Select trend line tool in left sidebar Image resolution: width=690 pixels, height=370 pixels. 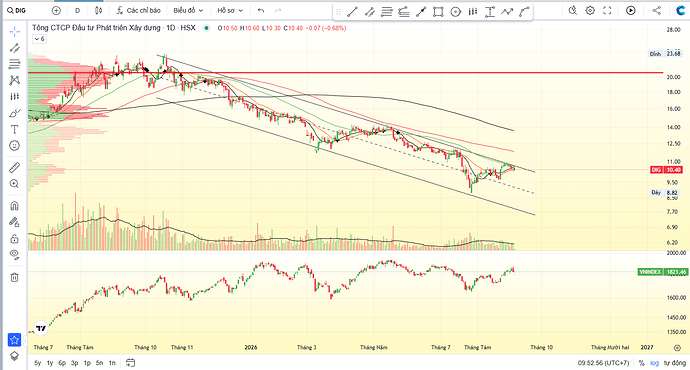tap(15, 48)
